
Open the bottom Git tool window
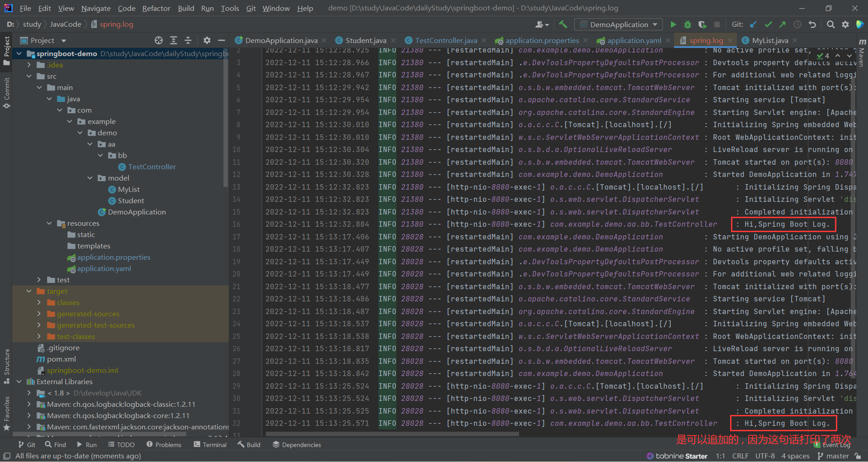pos(27,445)
